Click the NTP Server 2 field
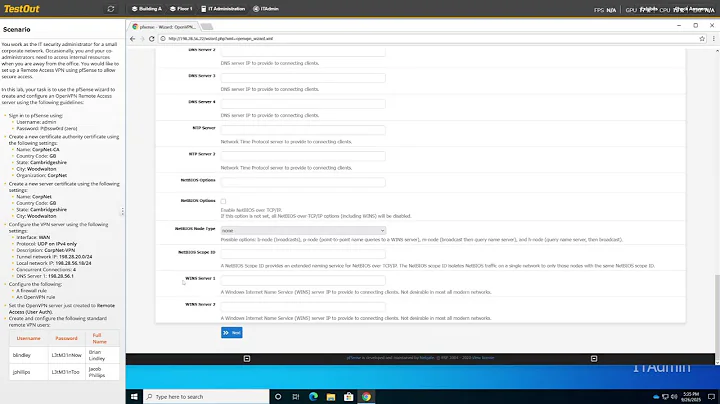The image size is (720, 404). click(x=303, y=157)
